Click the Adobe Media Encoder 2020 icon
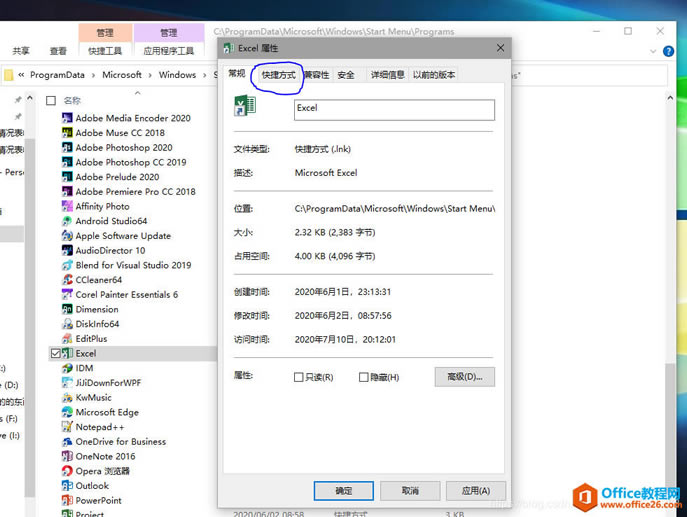Screen dimensions: 687x517 pyautogui.click(x=67, y=118)
